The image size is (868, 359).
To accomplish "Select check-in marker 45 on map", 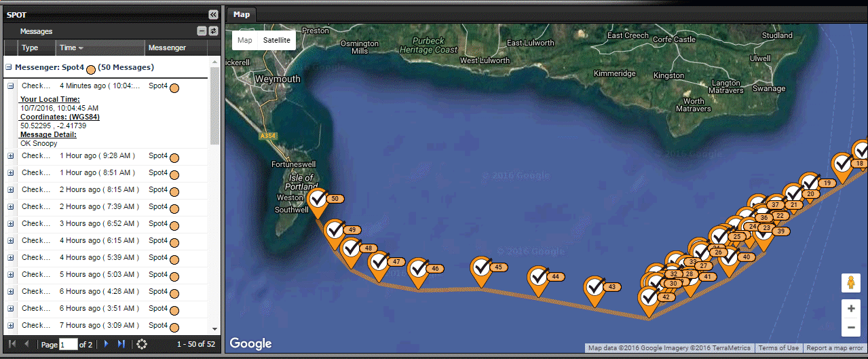I will 481,268.
